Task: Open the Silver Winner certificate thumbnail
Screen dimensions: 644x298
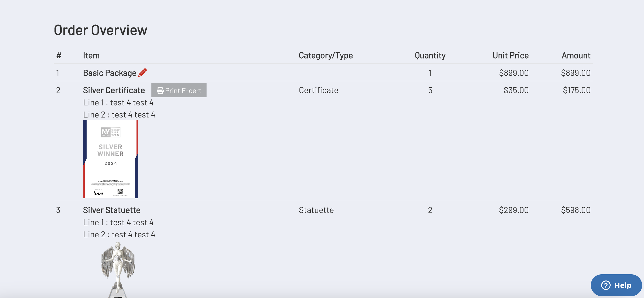Action: 110,159
